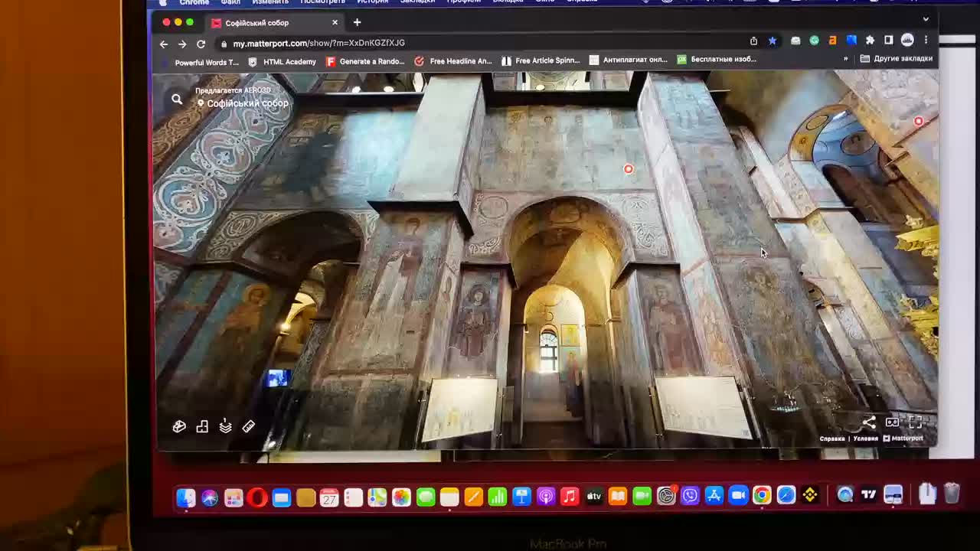Image resolution: width=980 pixels, height=551 pixels.
Task: Open a new browser tab
Action: (357, 22)
